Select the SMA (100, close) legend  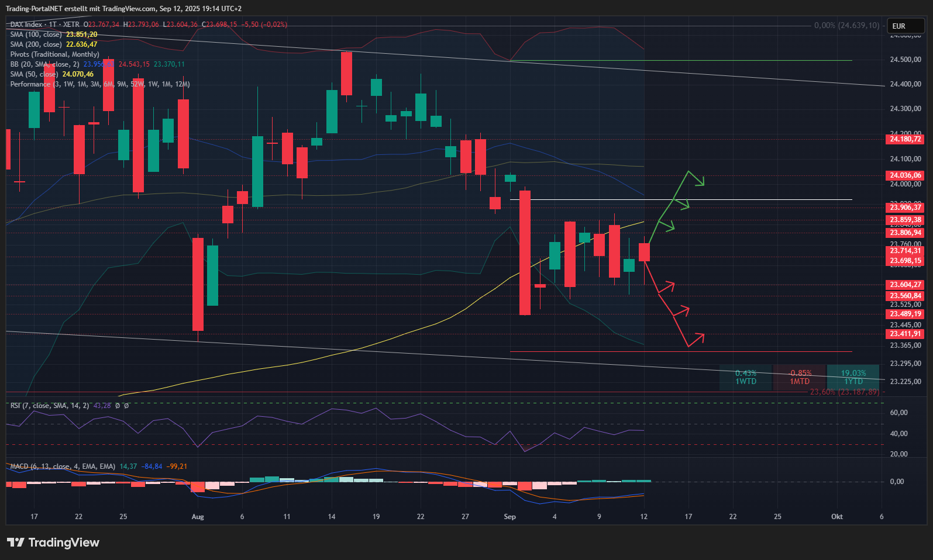coord(36,34)
